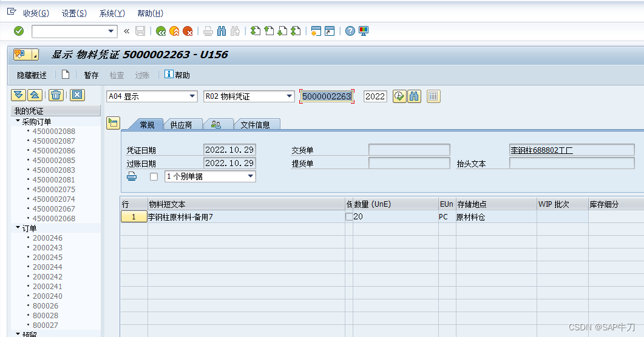Screen dimensions: 644x337
Task: Click the Find binoculars icon in toolbar
Action: click(x=222, y=31)
